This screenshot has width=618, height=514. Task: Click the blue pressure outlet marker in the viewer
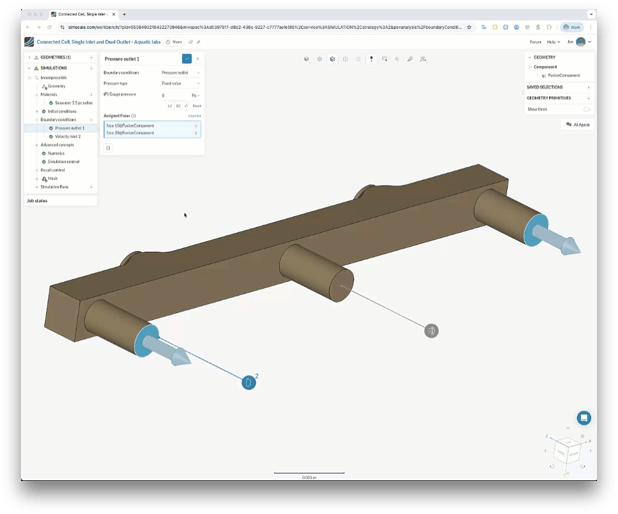click(249, 381)
